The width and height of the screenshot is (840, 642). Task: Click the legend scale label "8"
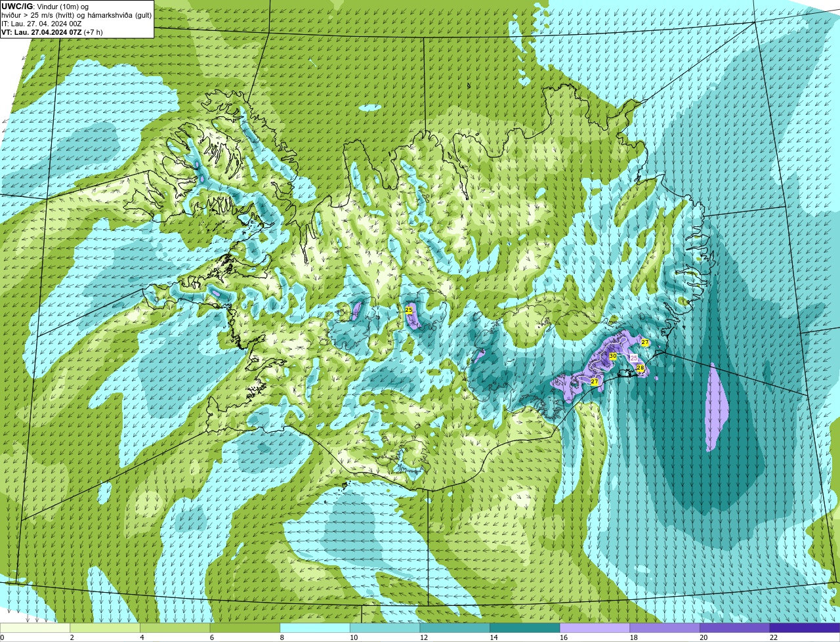[282, 637]
